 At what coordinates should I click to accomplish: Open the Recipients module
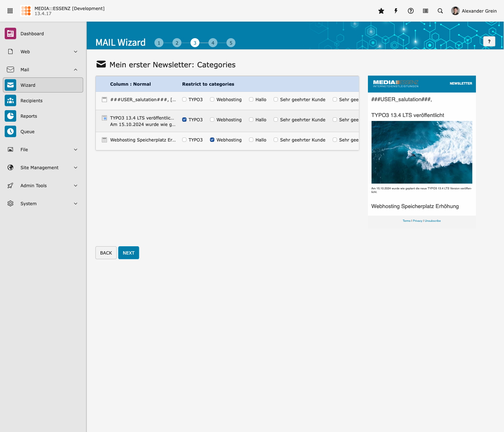[x=31, y=100]
